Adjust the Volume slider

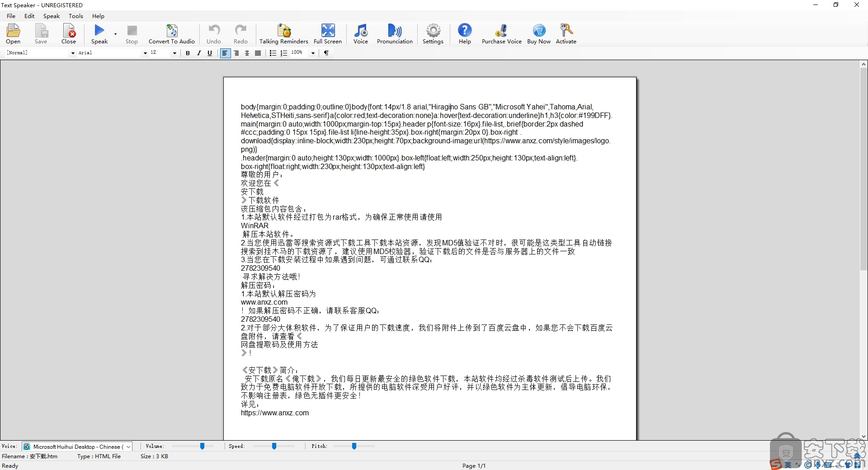[x=202, y=446]
